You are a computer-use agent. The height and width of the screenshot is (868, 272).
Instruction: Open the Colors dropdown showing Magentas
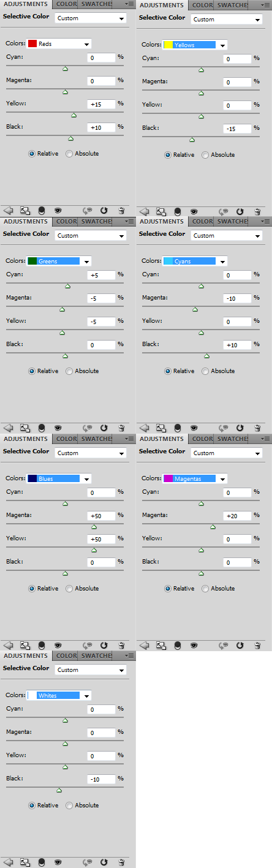click(195, 479)
